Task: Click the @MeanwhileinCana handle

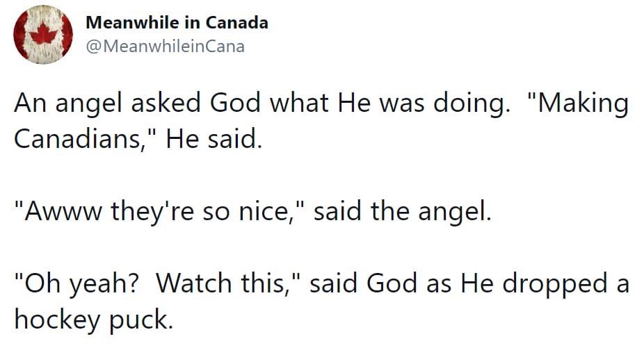Action: pos(165,47)
